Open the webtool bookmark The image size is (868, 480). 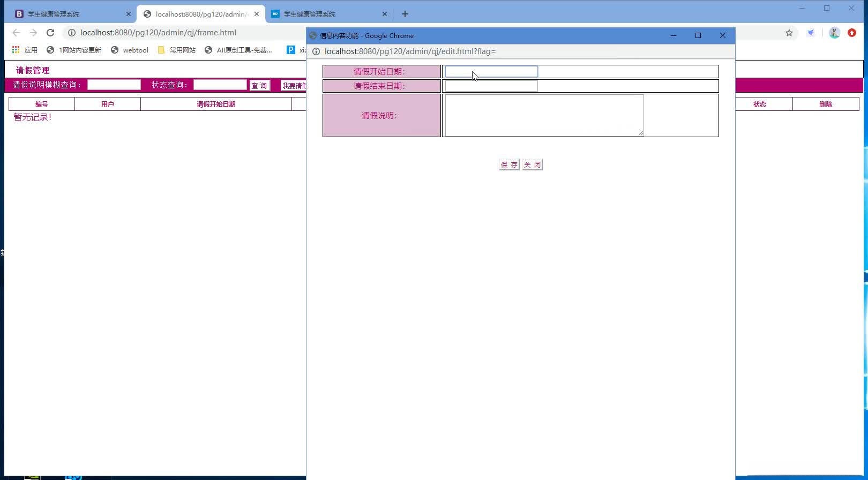coord(130,50)
